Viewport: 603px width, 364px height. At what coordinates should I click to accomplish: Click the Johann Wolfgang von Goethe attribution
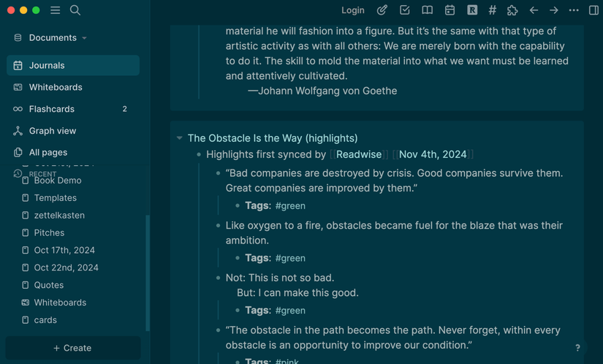[x=322, y=91]
